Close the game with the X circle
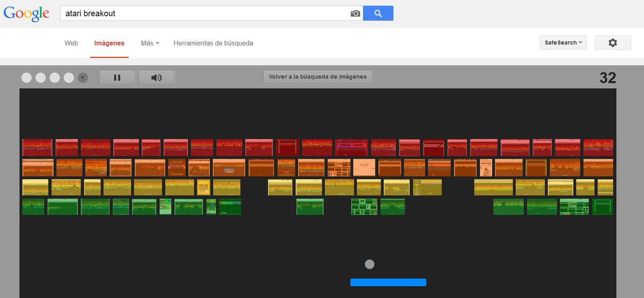The width and height of the screenshot is (644, 298). 83,78
